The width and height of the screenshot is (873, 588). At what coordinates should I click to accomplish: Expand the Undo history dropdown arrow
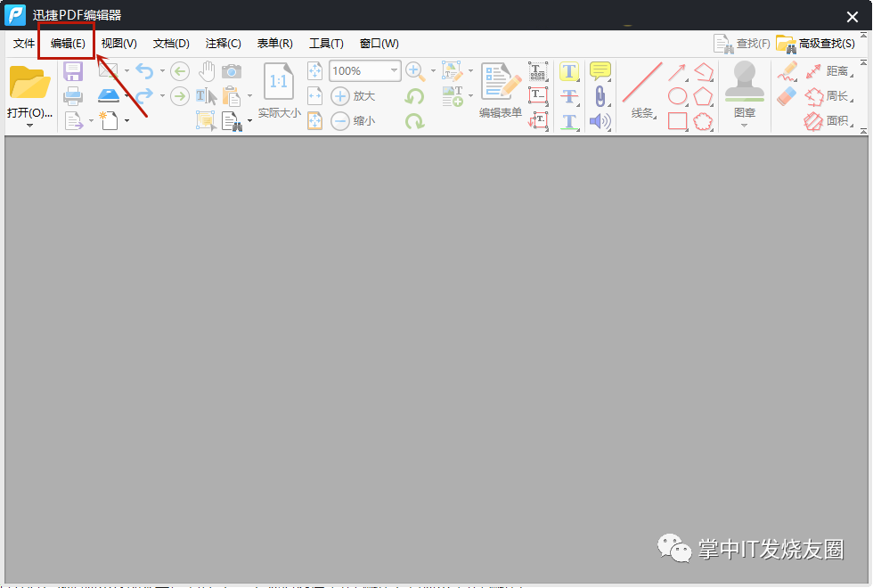point(162,71)
